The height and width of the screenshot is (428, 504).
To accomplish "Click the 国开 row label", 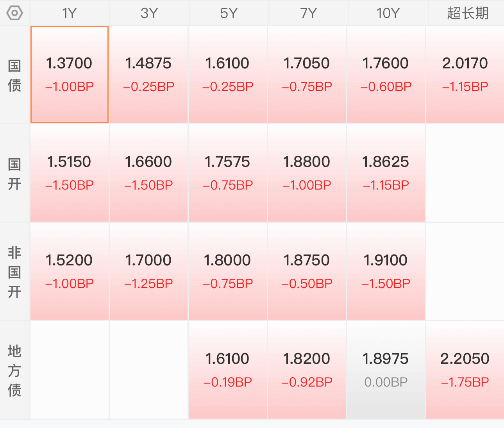I will [14, 174].
